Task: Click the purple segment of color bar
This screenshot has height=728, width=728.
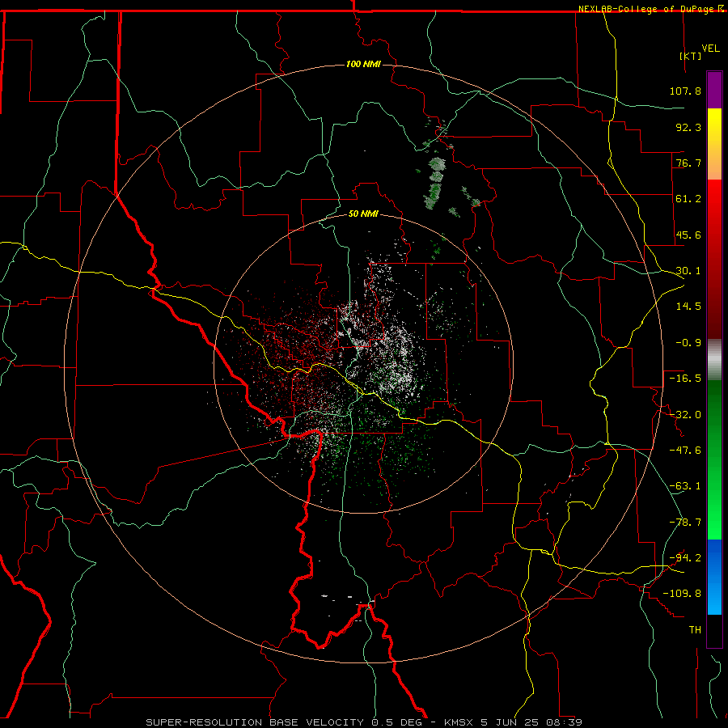Action: [x=714, y=91]
